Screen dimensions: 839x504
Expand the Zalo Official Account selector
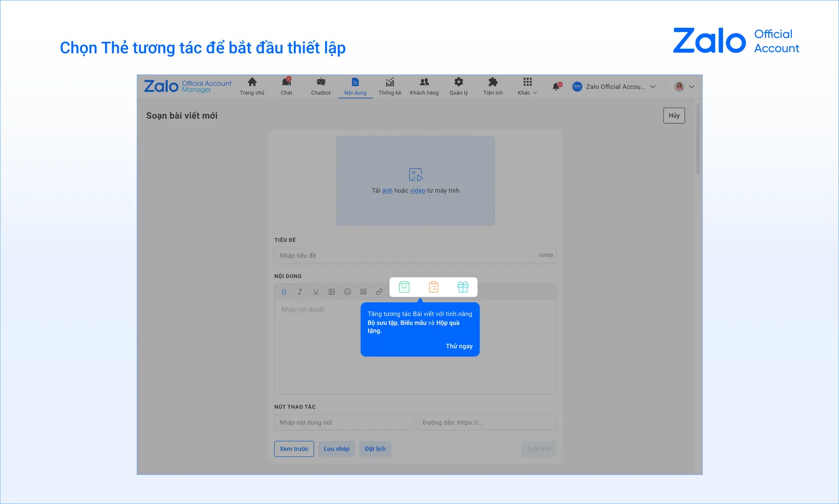(x=614, y=87)
